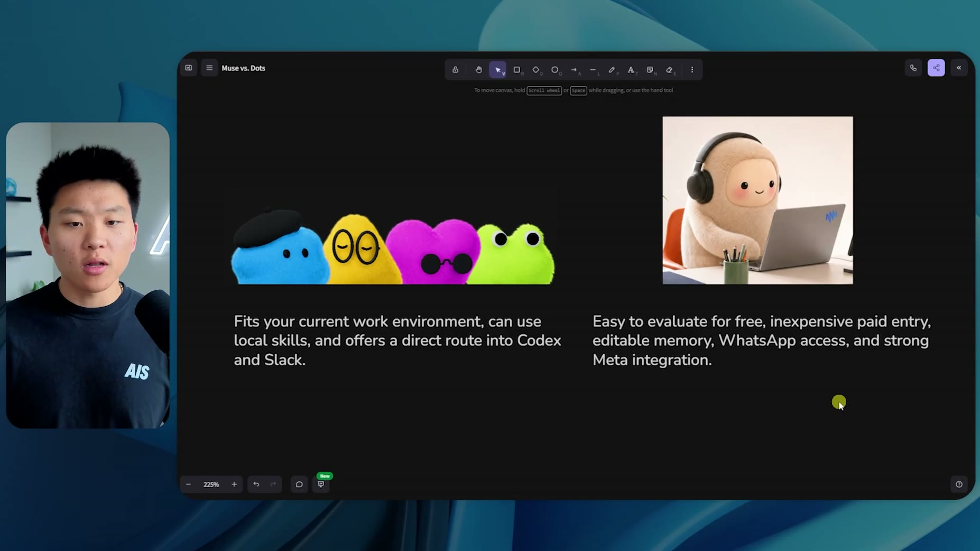Select the Sticky note tool
This screenshot has width=980, height=551.
(x=650, y=70)
